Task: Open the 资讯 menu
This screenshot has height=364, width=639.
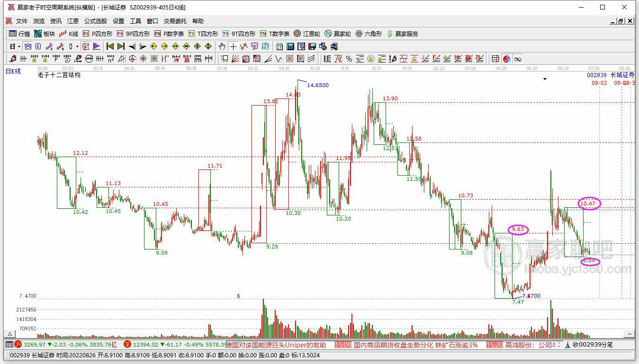Action: (56, 21)
